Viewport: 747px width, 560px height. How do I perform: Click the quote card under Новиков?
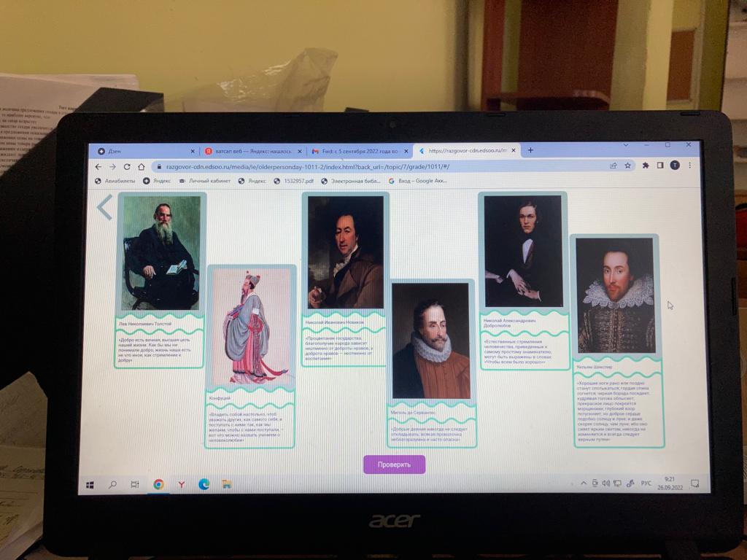pos(344,348)
